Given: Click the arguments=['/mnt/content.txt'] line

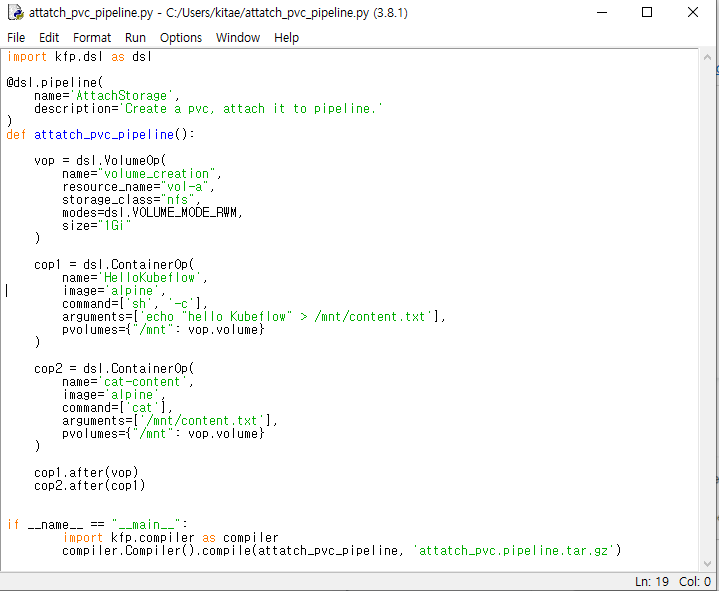Looking at the screenshot, I should (170, 420).
